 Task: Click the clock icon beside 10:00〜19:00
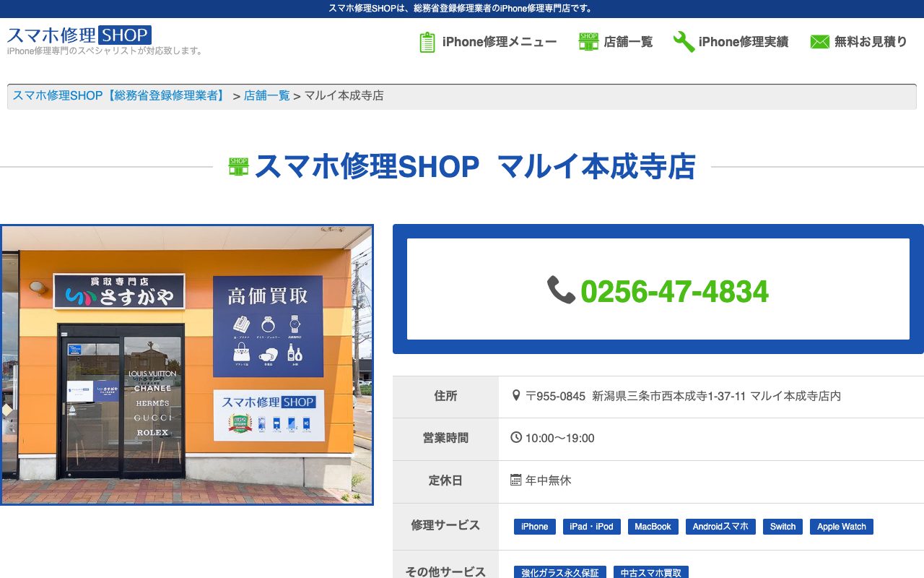point(516,438)
